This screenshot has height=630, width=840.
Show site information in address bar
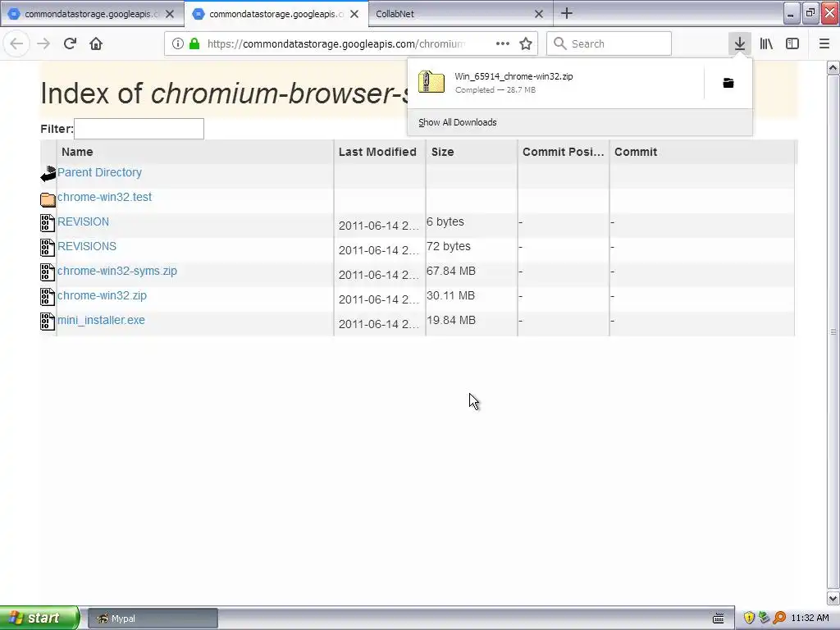pyautogui.click(x=177, y=43)
